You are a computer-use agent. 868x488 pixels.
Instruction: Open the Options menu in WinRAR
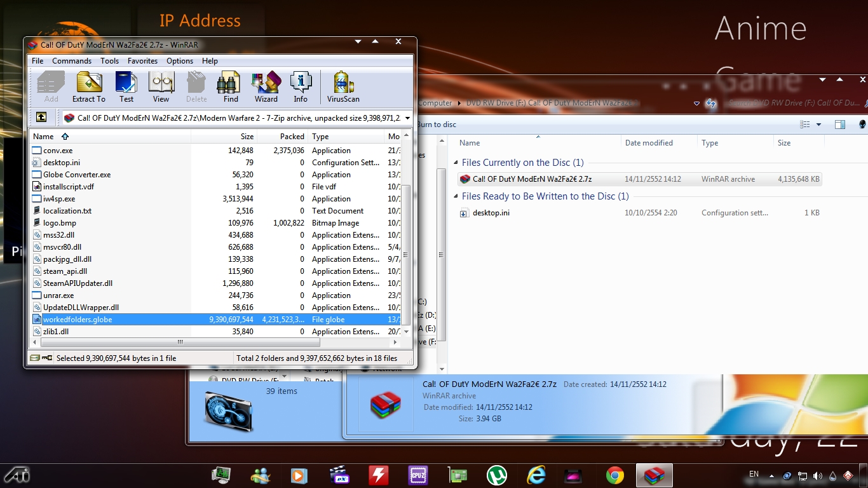coord(180,61)
